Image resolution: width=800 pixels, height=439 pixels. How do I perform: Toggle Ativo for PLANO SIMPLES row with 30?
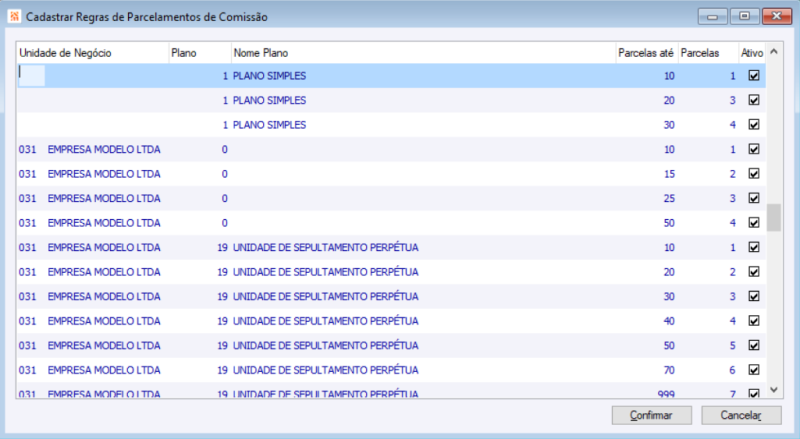[754, 125]
